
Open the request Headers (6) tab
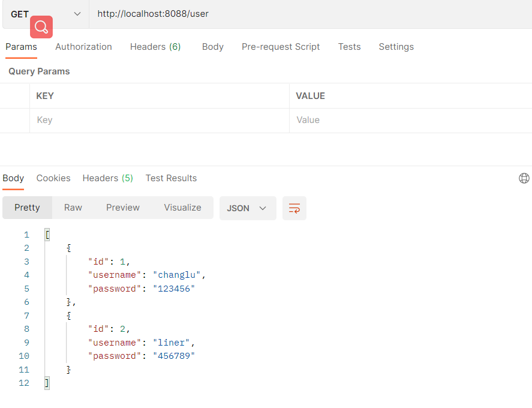pyautogui.click(x=155, y=47)
